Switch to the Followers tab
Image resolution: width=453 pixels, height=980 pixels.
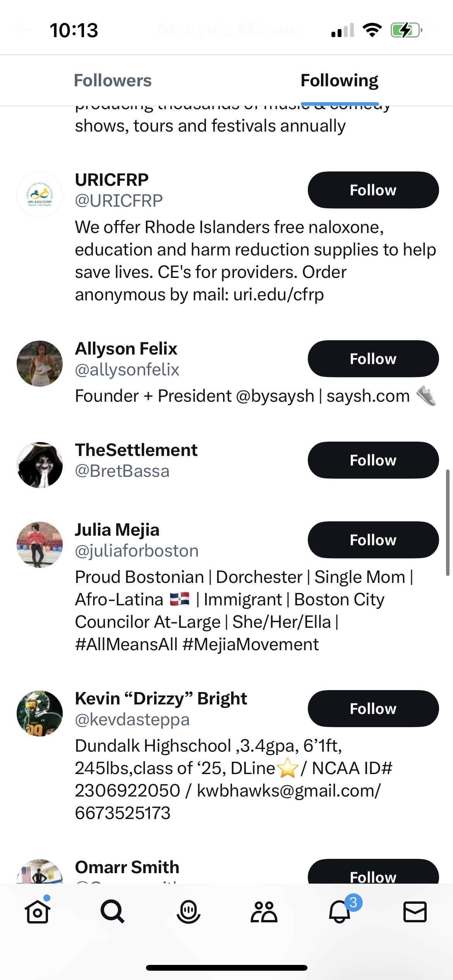point(113,81)
